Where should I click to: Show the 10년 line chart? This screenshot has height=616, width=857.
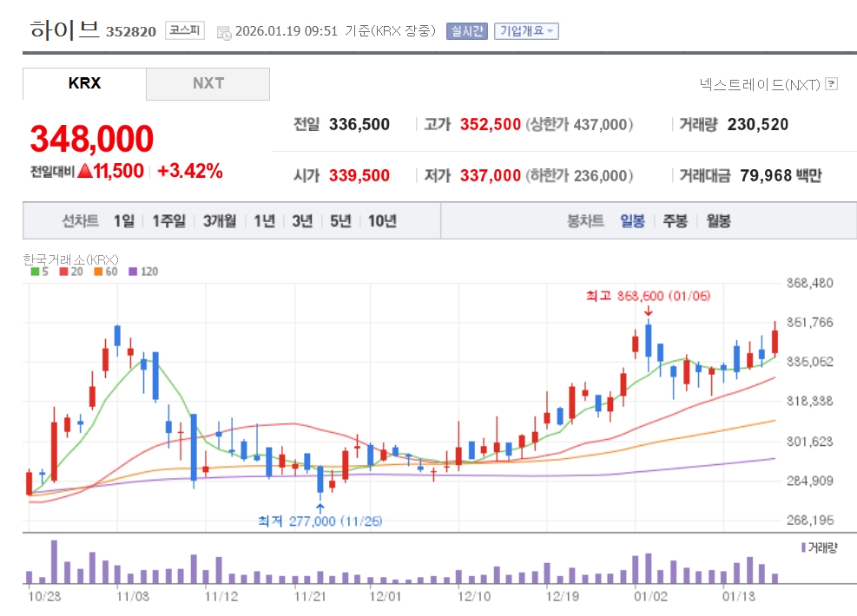coord(382,221)
